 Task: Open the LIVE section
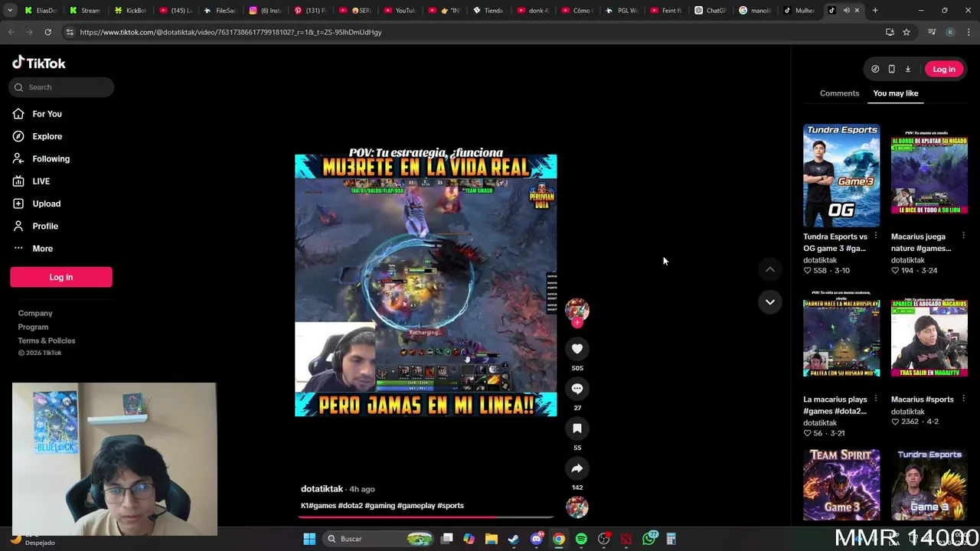pyautogui.click(x=41, y=181)
